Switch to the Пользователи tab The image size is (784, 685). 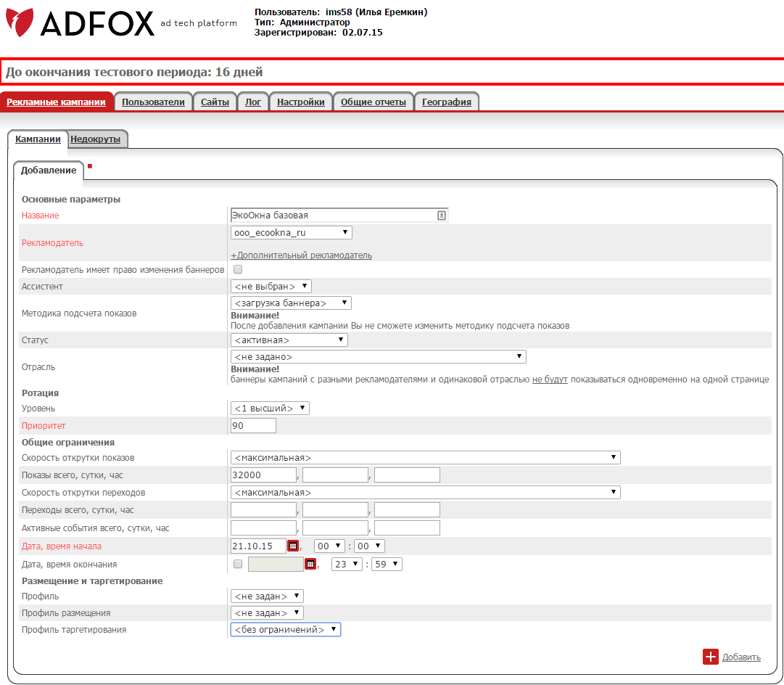point(153,102)
